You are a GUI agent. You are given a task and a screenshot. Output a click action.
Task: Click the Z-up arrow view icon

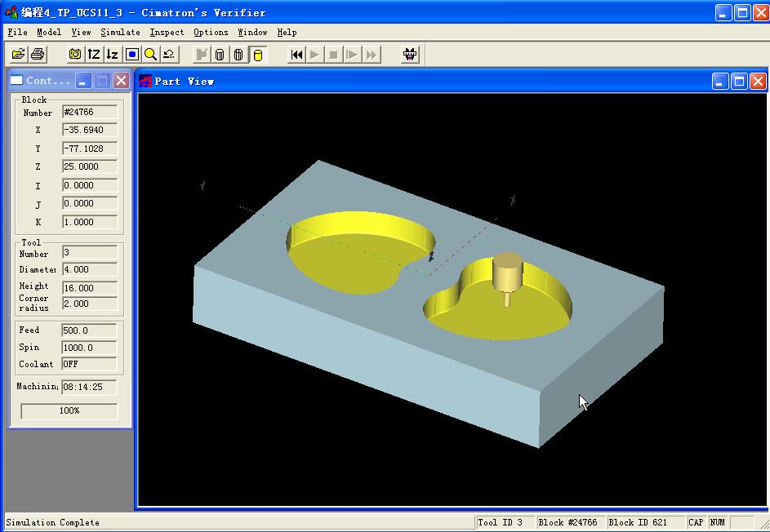point(94,55)
